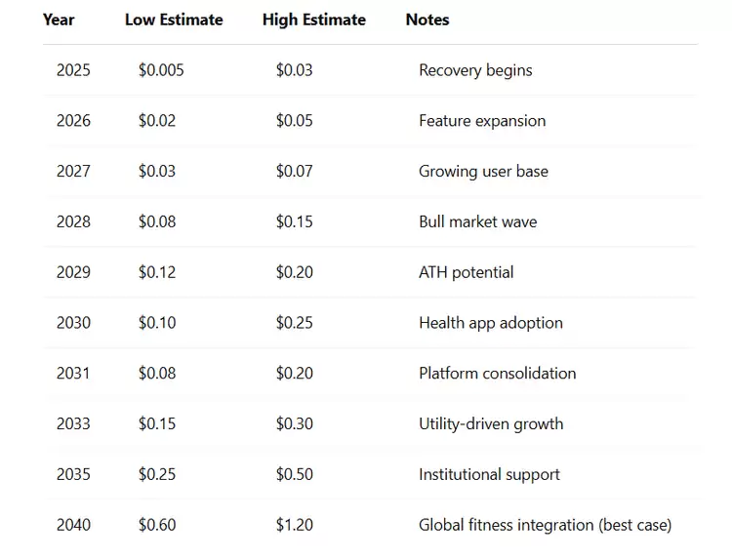
Task: Select the Platform consolidation note
Action: click(497, 373)
